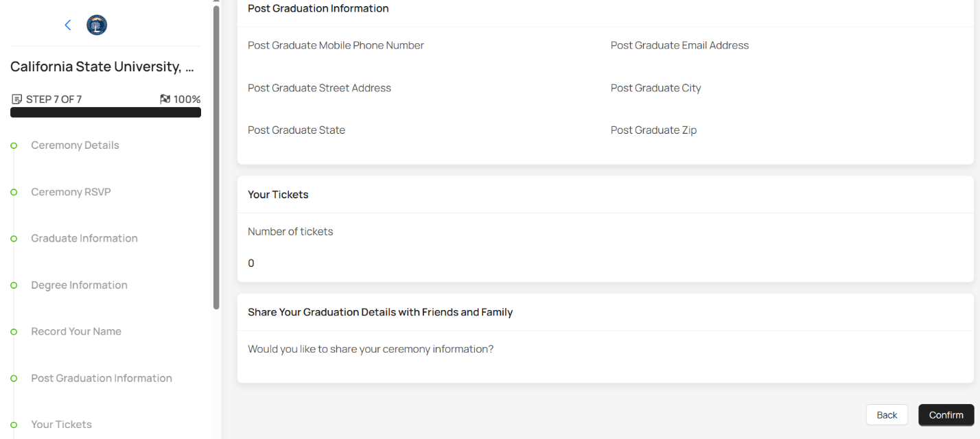The image size is (980, 439).
Task: Click the ceremony sharing question text
Action: 371,348
